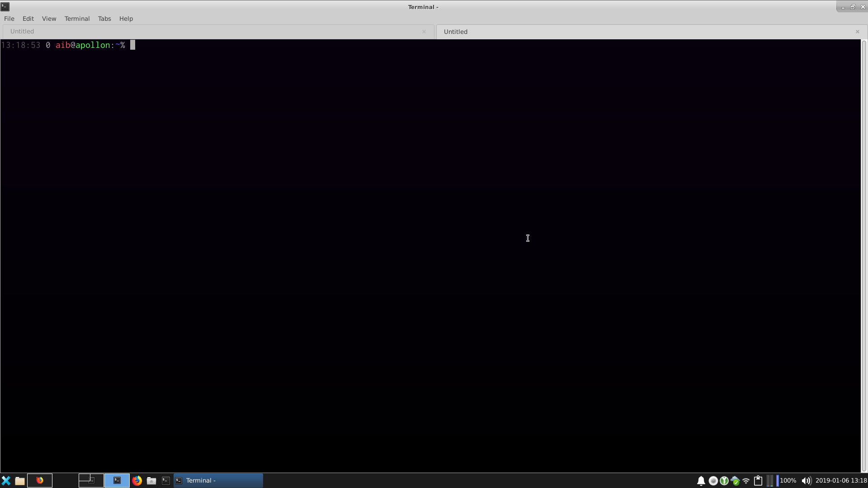Open the File menu
Screen dimensions: 868x488
click(x=9, y=19)
